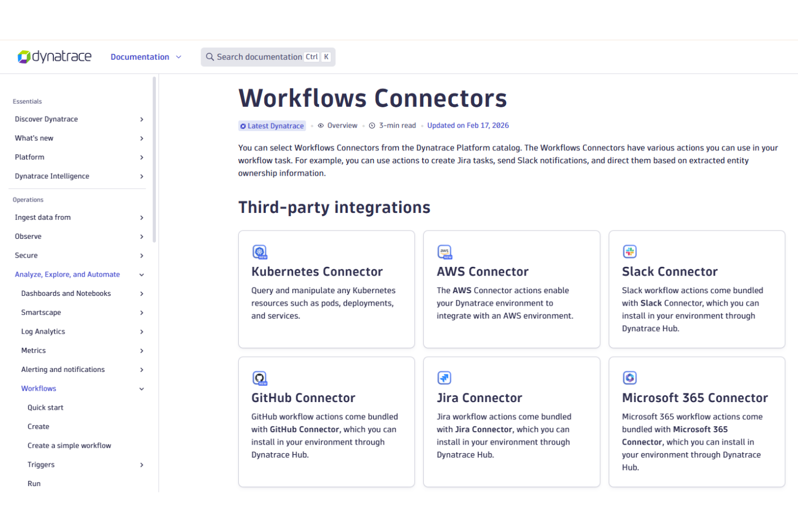Click the AWS Connector icon
Image resolution: width=798 pixels, height=532 pixels.
tap(444, 252)
